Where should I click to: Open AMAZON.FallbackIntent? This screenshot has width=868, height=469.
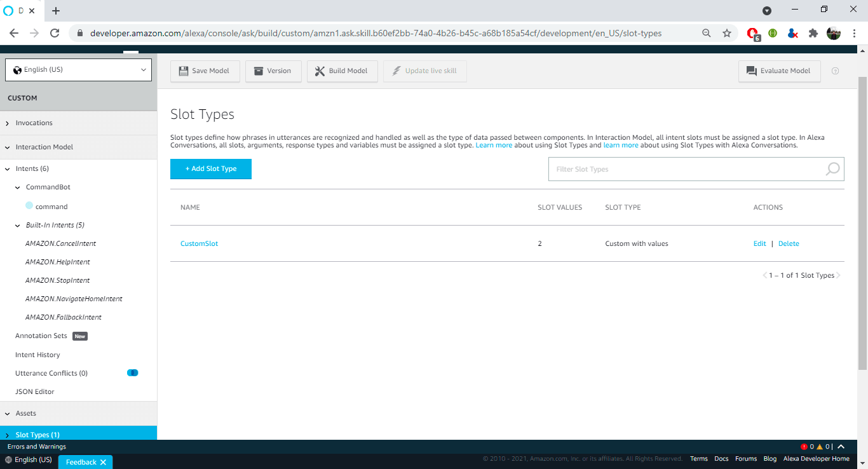click(64, 317)
